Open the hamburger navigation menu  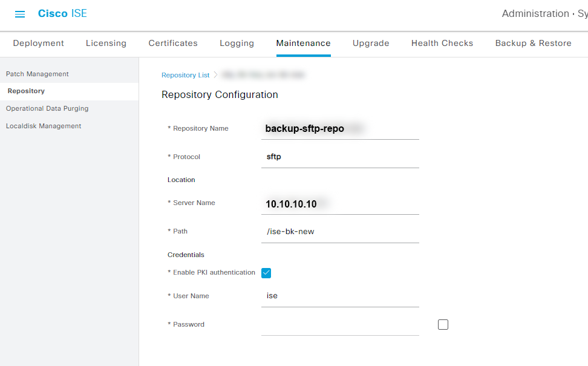pyautogui.click(x=20, y=14)
